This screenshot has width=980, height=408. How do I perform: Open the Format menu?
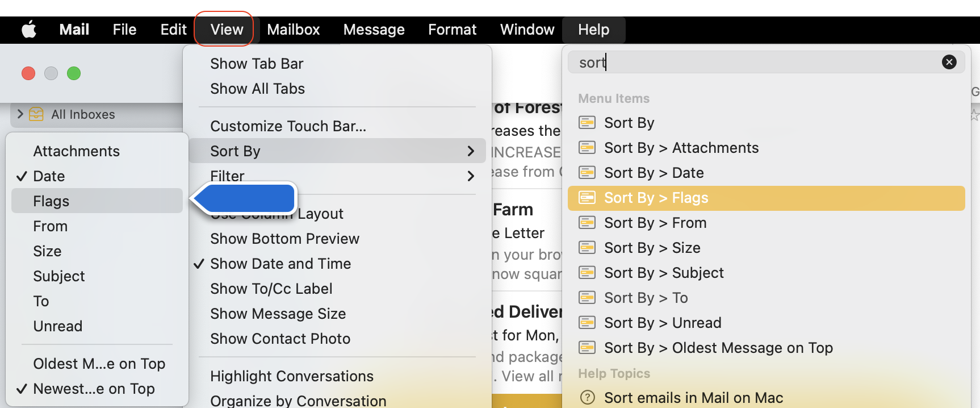tap(453, 30)
